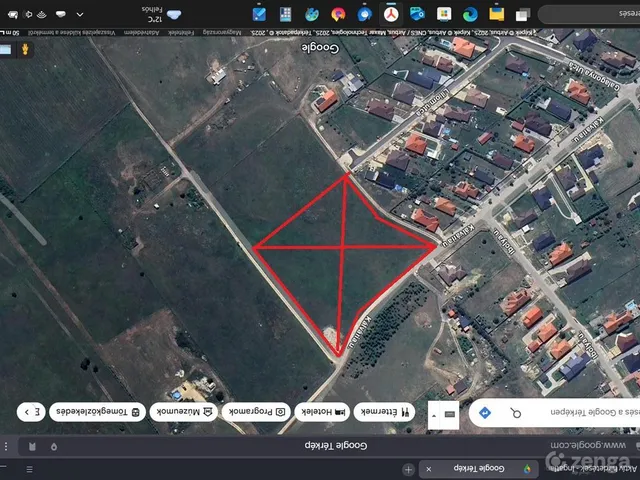Open File Explorer from the taskbar
Screen dimensions: 640x480
click(x=497, y=14)
